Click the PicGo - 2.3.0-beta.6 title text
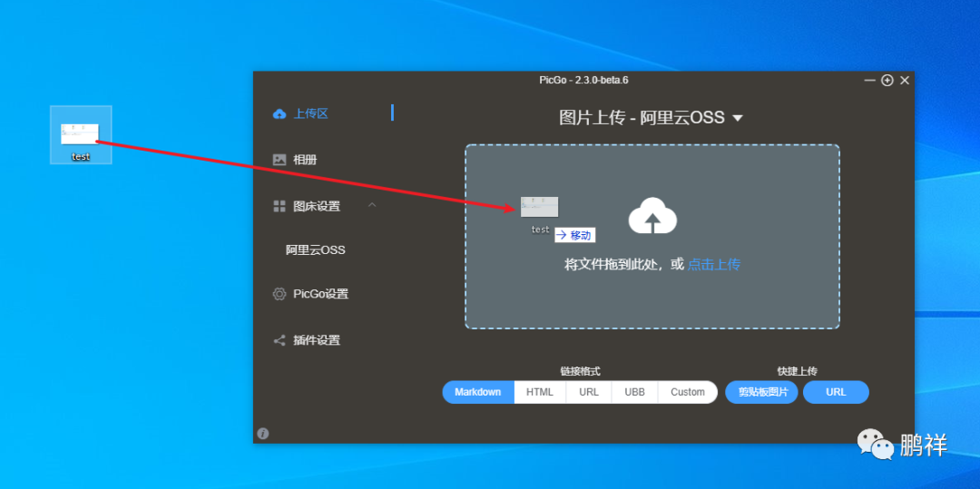 point(583,80)
